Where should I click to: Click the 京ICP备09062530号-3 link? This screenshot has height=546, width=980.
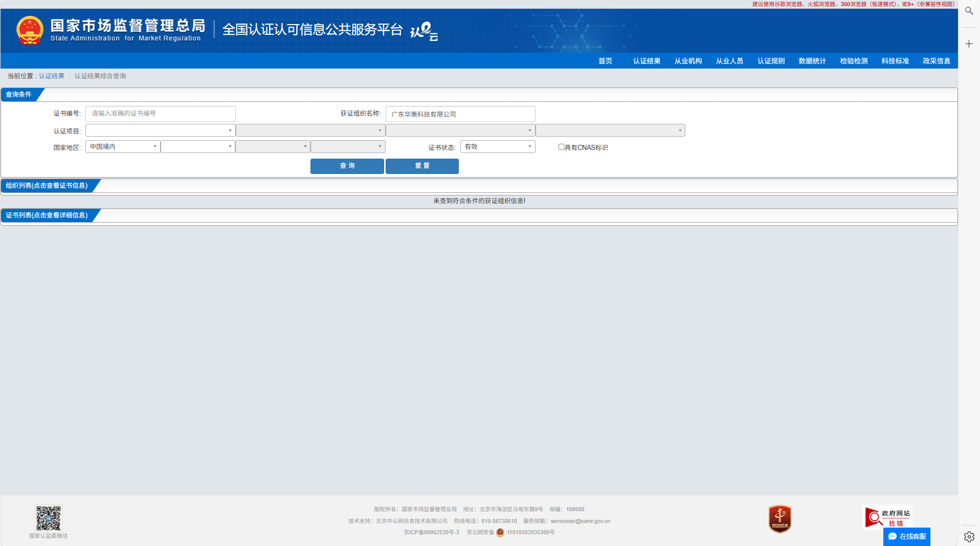pos(431,533)
